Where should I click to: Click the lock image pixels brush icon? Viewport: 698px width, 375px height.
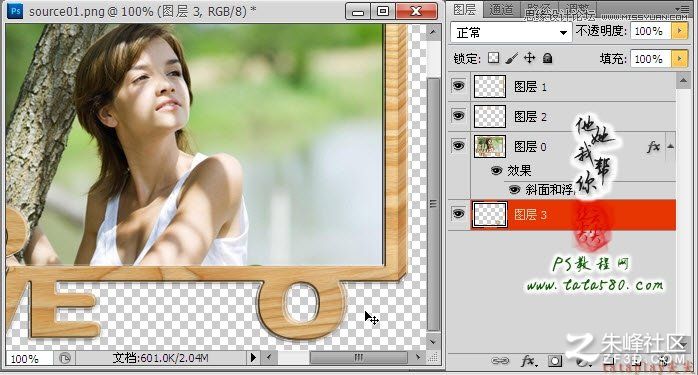pyautogui.click(x=511, y=58)
